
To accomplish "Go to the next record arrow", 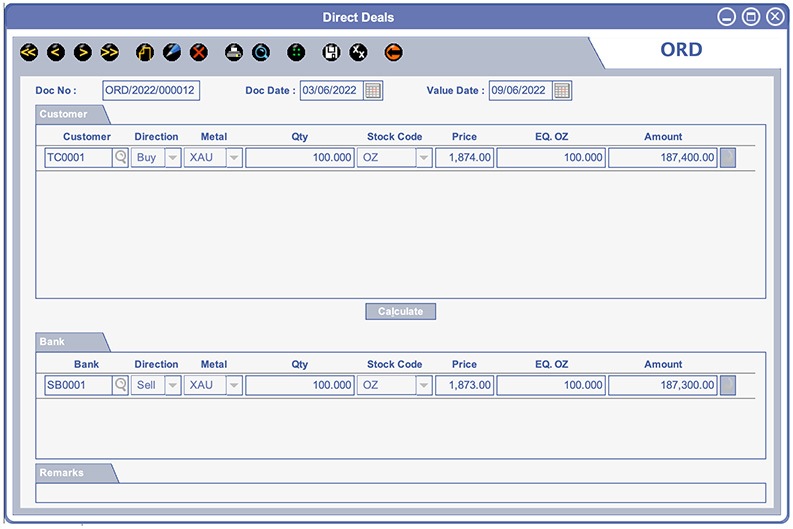I will point(82,52).
